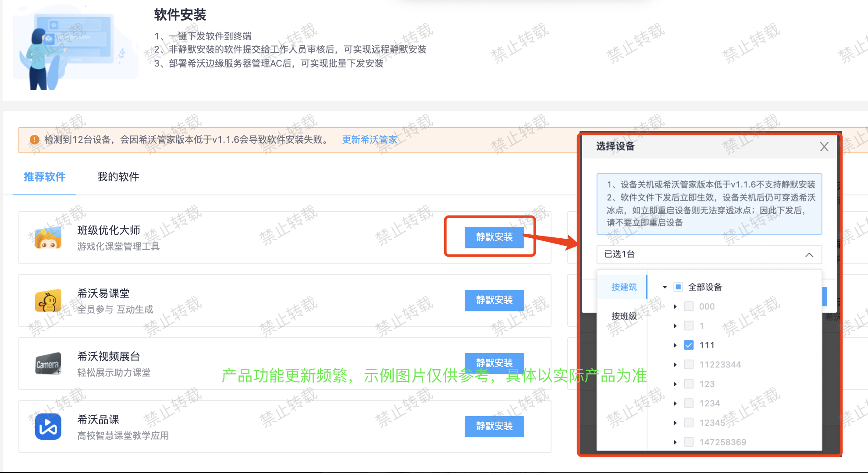Check the checkbox for device 1
Viewport: 868px width, 473px height.
(689, 325)
